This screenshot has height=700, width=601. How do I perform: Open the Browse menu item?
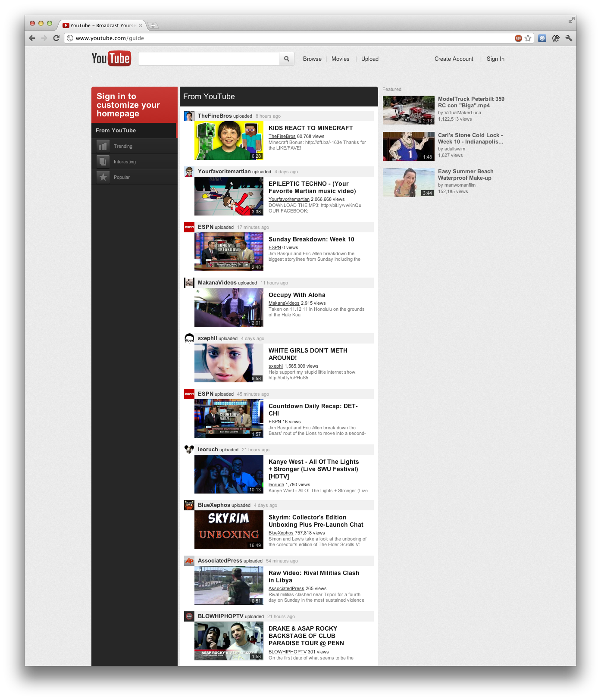(312, 59)
